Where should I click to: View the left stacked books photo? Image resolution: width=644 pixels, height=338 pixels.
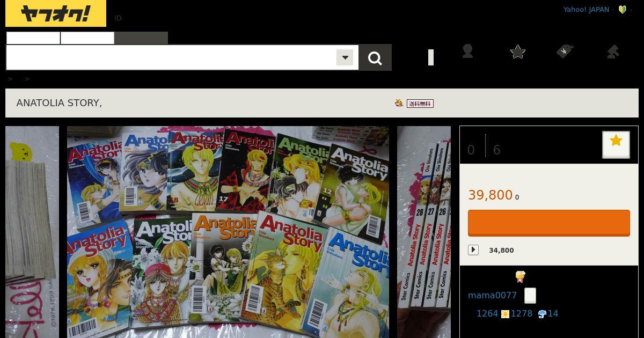[32, 232]
